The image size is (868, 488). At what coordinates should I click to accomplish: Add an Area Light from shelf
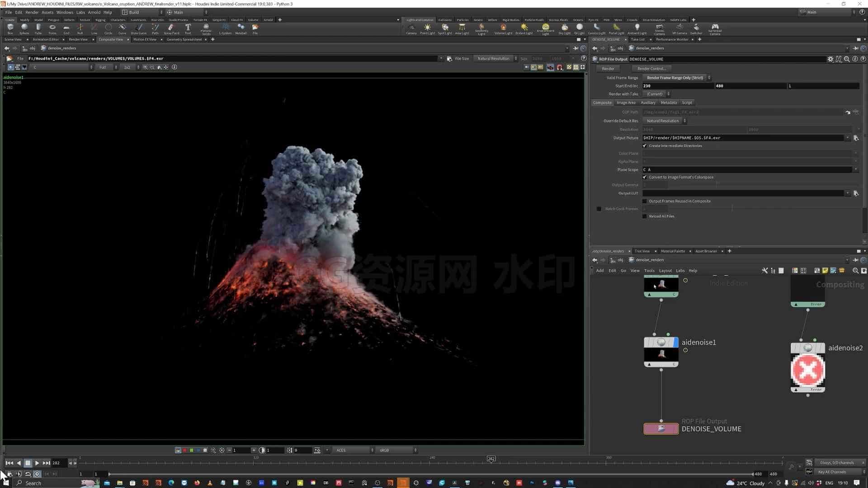coord(462,29)
